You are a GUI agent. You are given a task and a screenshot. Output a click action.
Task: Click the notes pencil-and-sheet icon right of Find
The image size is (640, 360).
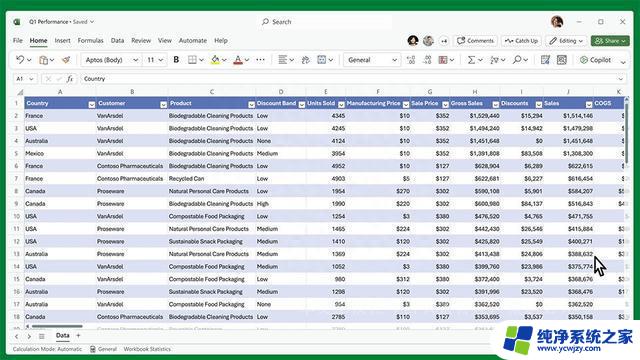click(545, 60)
